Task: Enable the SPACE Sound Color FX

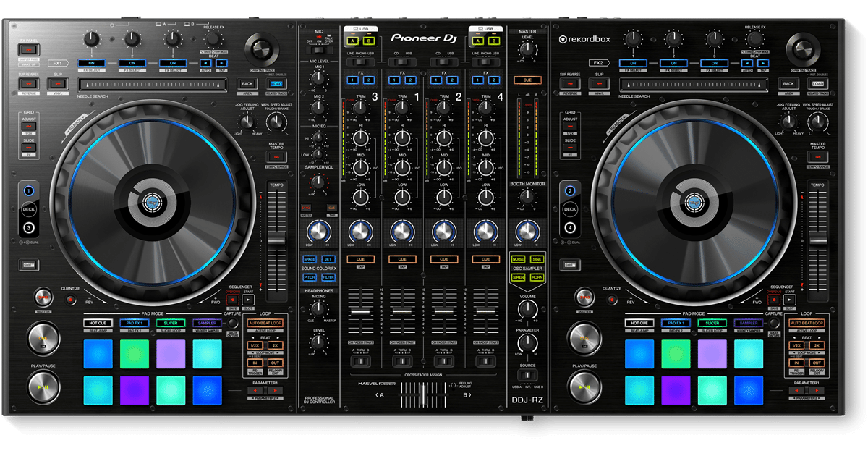Action: tap(310, 260)
